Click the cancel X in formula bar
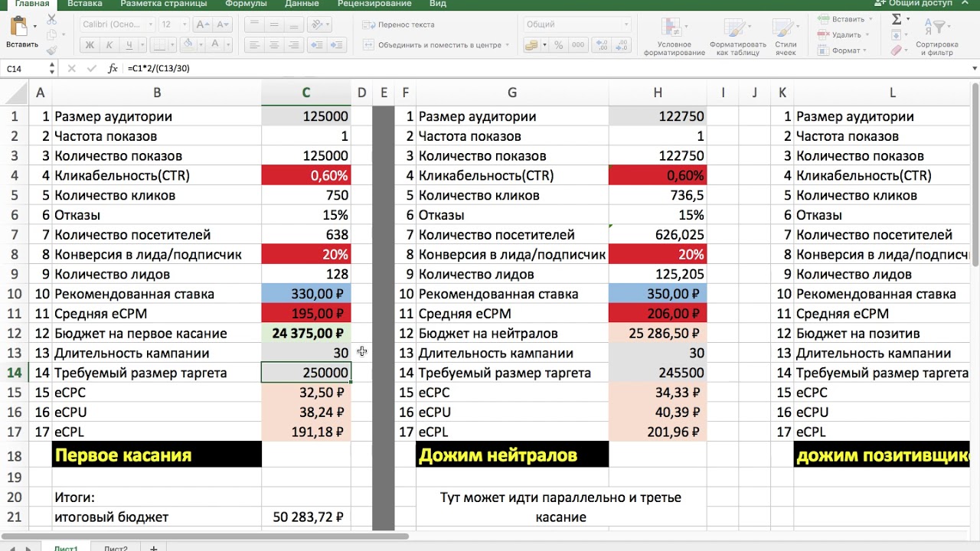Viewport: 980px width, 551px height. coord(71,69)
